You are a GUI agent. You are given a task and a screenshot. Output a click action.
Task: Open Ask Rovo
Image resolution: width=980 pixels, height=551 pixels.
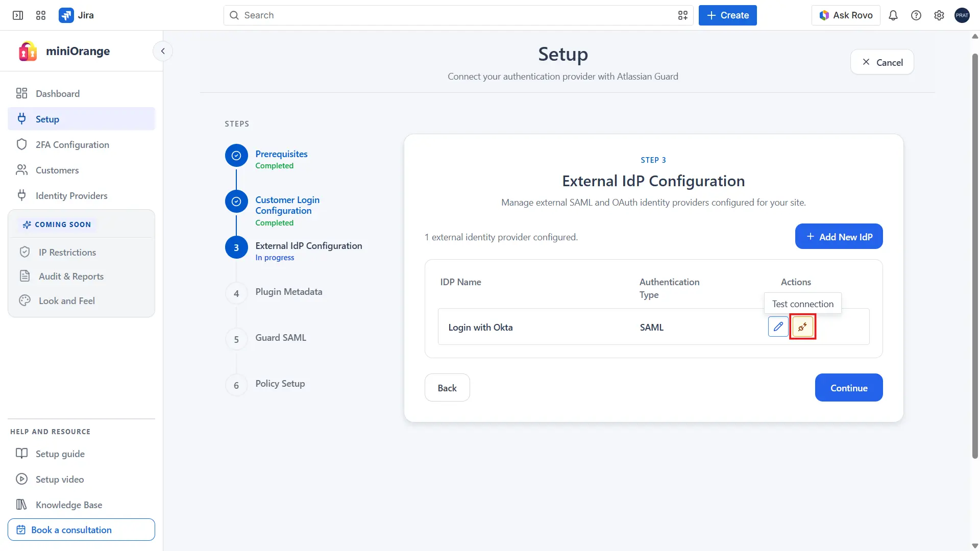846,15
